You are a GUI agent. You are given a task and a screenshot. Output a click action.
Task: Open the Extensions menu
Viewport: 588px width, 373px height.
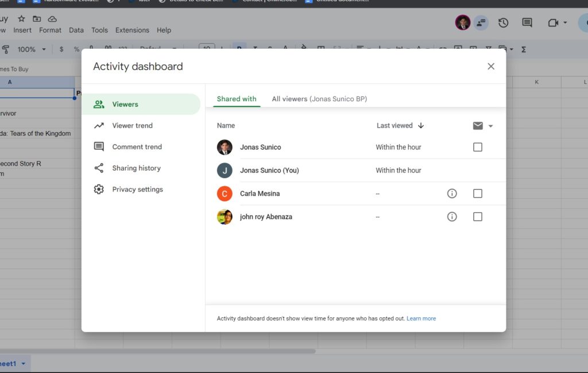pos(132,30)
